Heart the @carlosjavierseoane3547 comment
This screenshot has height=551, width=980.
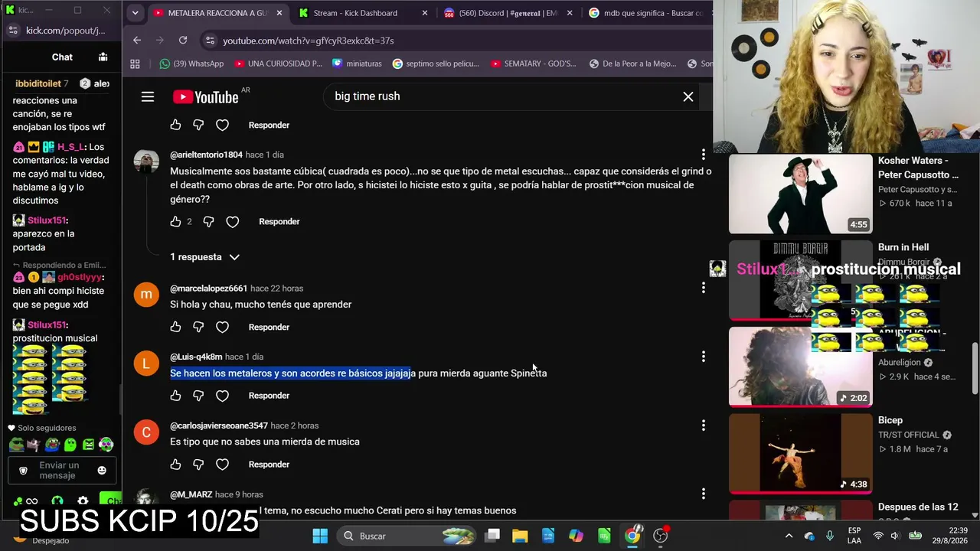click(222, 465)
